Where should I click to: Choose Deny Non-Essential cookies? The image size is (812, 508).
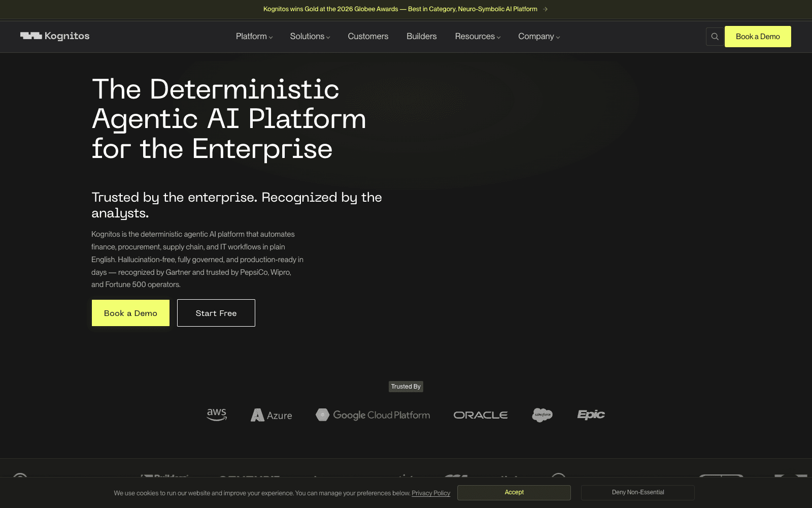coord(638,492)
